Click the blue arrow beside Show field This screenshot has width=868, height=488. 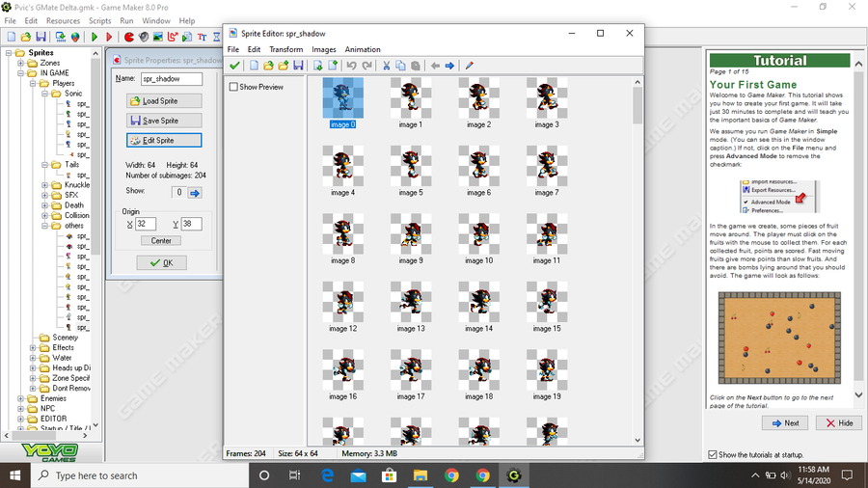[194, 193]
